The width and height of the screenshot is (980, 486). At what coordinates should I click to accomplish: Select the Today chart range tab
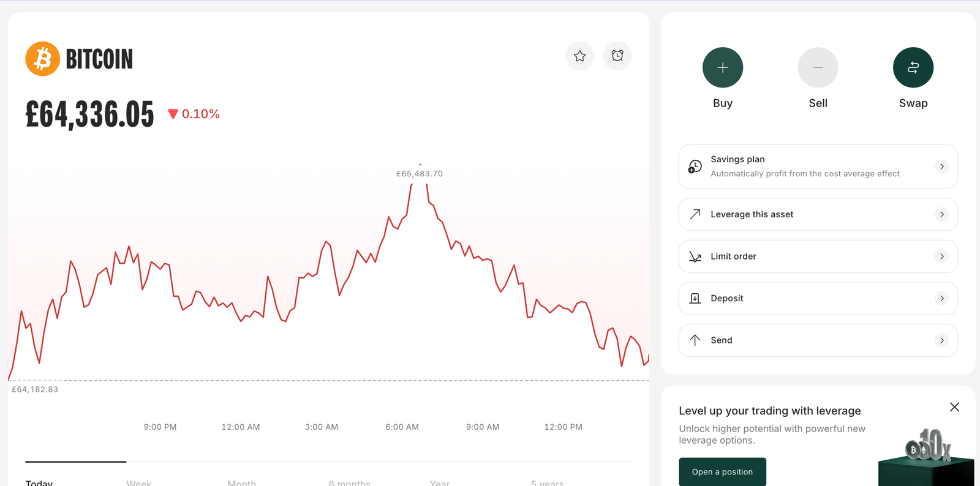coord(39,482)
